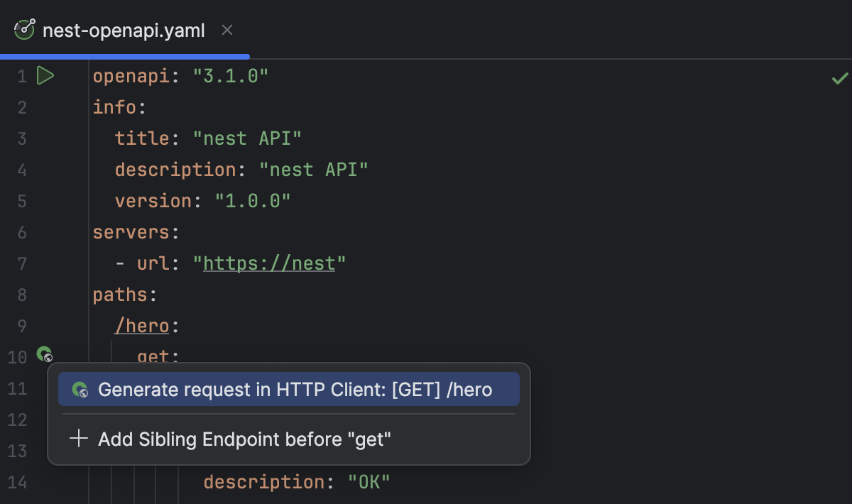Switch to the nest-openapi.yaml tab
The height and width of the screenshot is (504, 852).
[124, 30]
